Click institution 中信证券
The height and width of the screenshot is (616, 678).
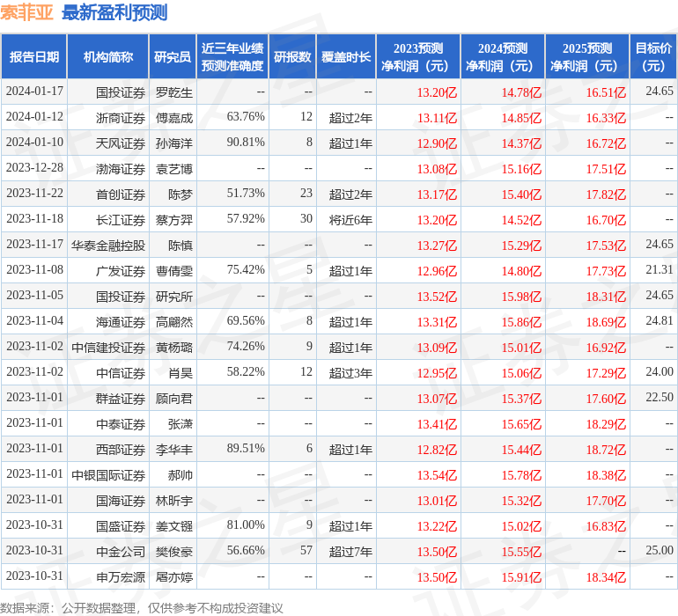point(121,373)
